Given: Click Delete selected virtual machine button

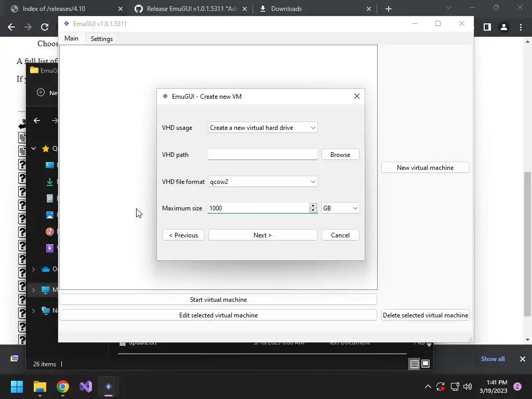Looking at the screenshot, I should [x=425, y=315].
